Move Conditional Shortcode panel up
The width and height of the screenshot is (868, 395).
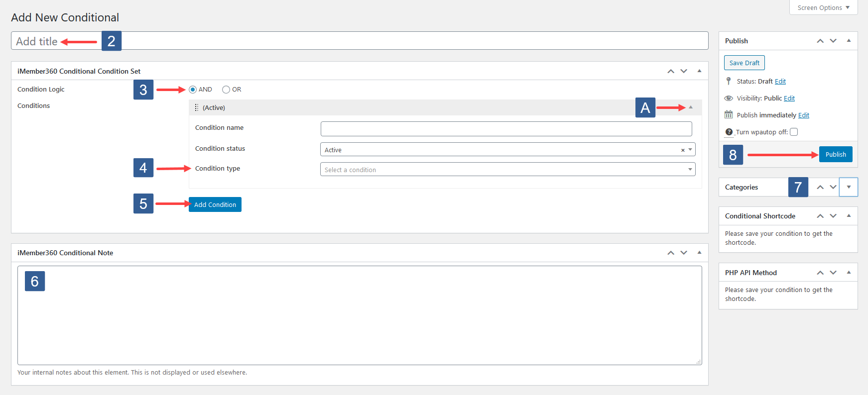pos(820,216)
